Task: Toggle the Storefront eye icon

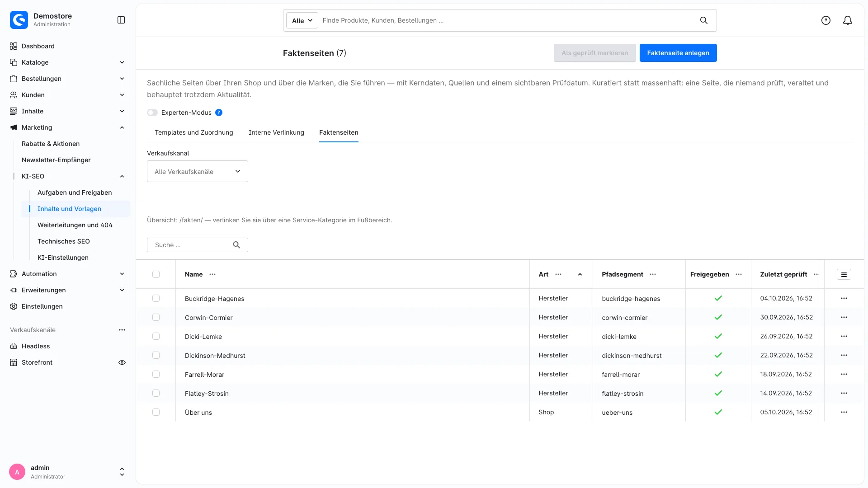Action: click(x=122, y=362)
